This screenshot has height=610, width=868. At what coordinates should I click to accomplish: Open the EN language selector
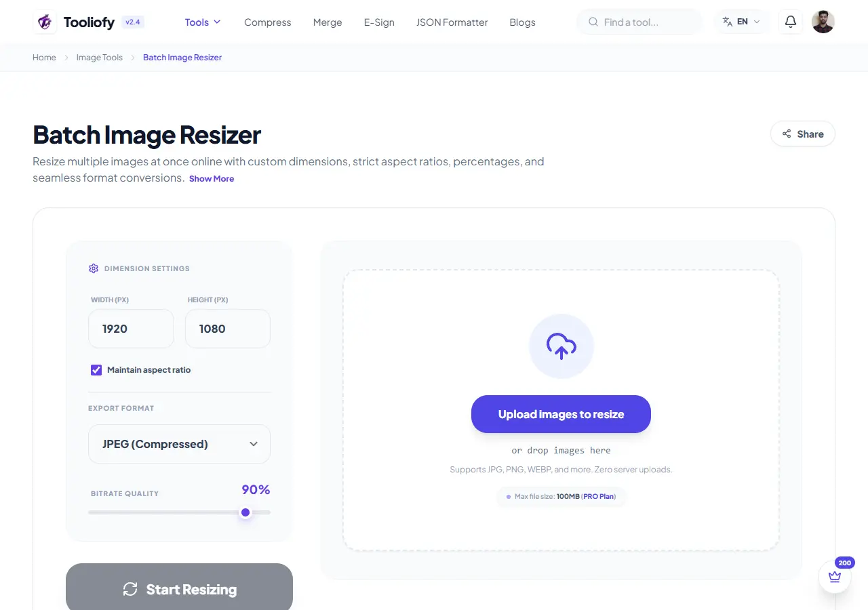742,22
